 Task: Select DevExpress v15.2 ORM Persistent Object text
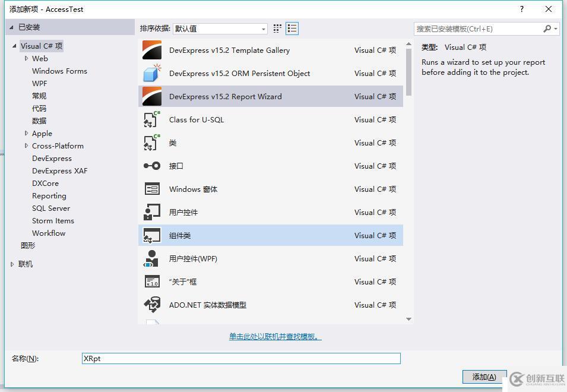[x=239, y=74]
